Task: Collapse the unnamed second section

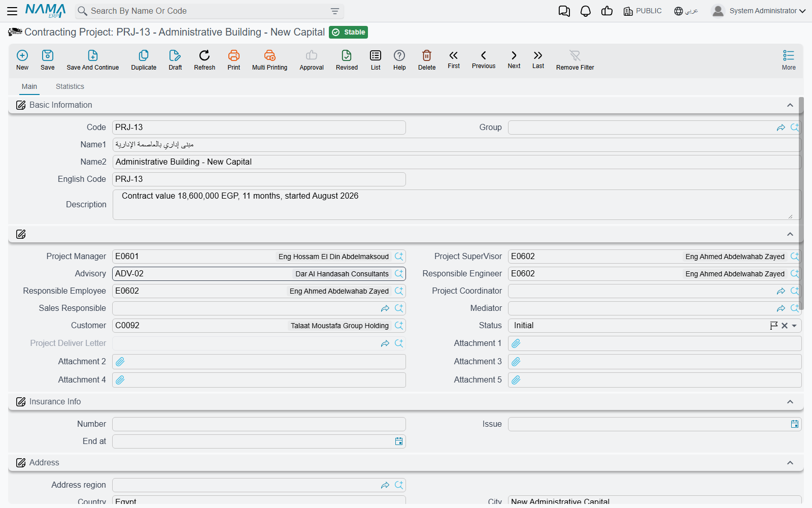Action: pyautogui.click(x=790, y=234)
